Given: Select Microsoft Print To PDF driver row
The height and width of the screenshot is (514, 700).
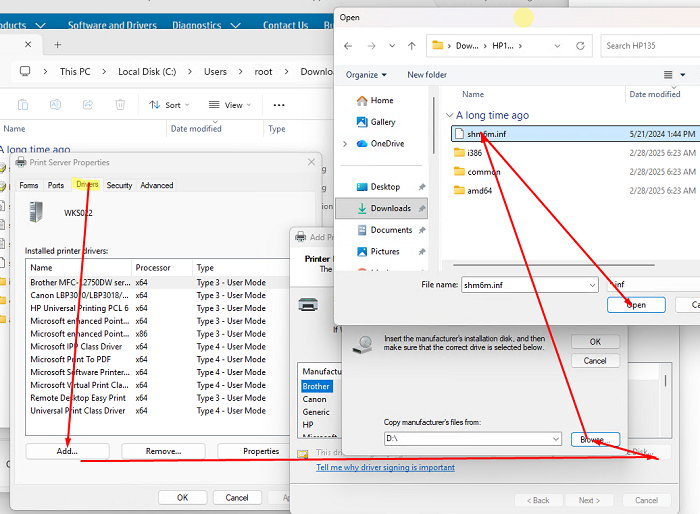Looking at the screenshot, I should [x=158, y=359].
